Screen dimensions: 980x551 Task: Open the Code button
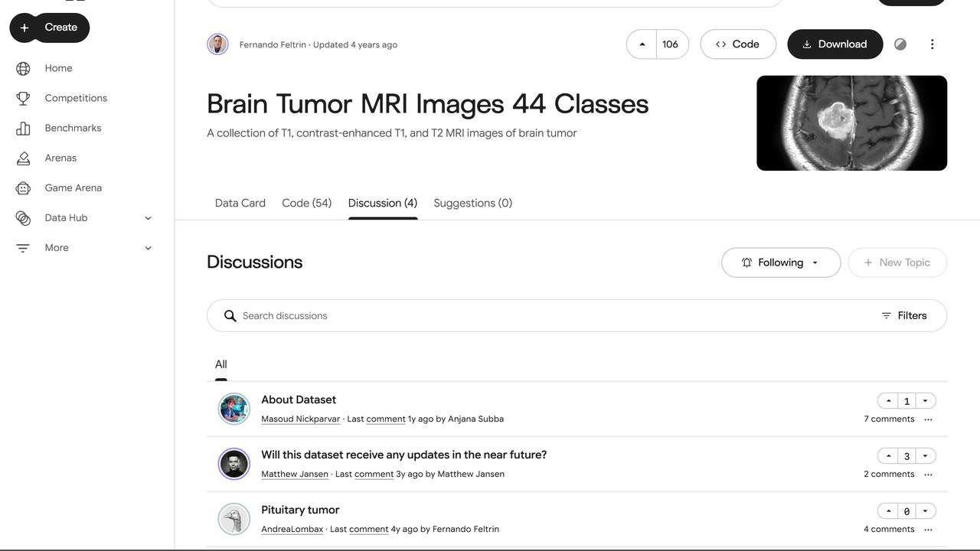coord(738,44)
